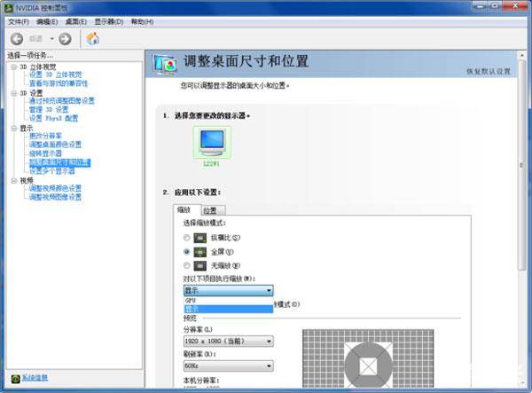This screenshot has width=532, height=393.
Task: Open the 刷新率 60Hz dropdown
Action: (x=227, y=365)
